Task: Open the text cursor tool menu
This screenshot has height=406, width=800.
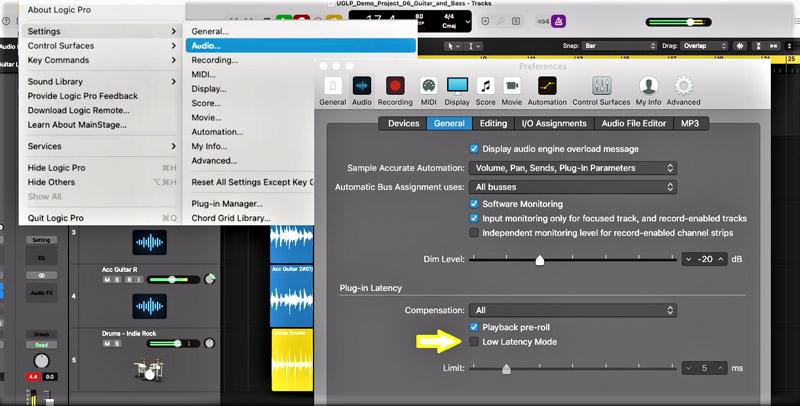Action: (473, 46)
